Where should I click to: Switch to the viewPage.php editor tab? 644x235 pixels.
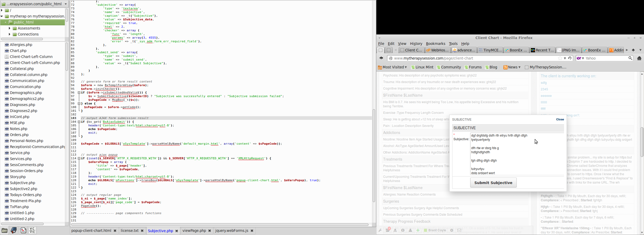click(194, 231)
